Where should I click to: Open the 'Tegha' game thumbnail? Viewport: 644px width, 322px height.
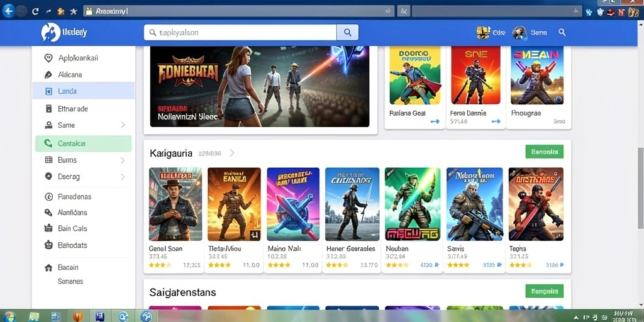pos(536,204)
